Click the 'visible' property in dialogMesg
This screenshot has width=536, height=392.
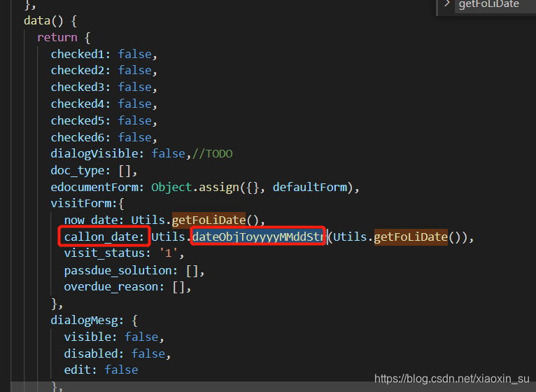point(87,337)
